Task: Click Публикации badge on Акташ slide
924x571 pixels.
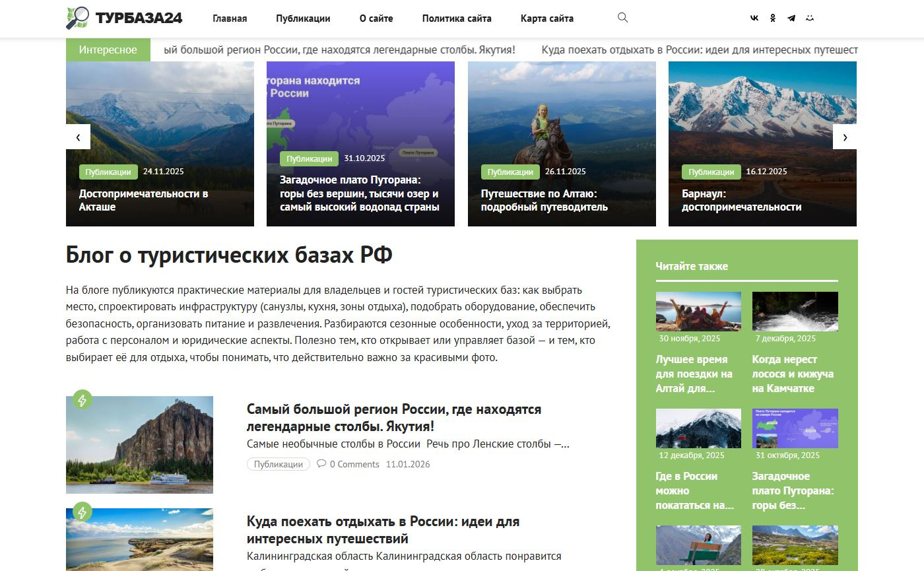Action: pyautogui.click(x=108, y=172)
